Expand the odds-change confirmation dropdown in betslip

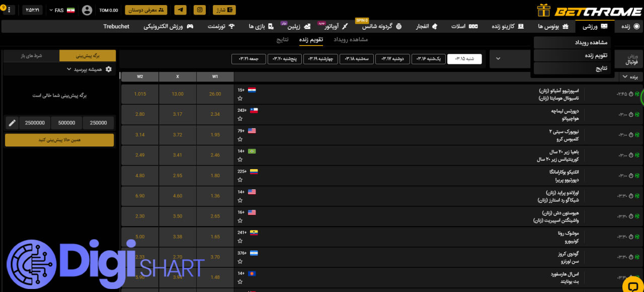tap(85, 69)
